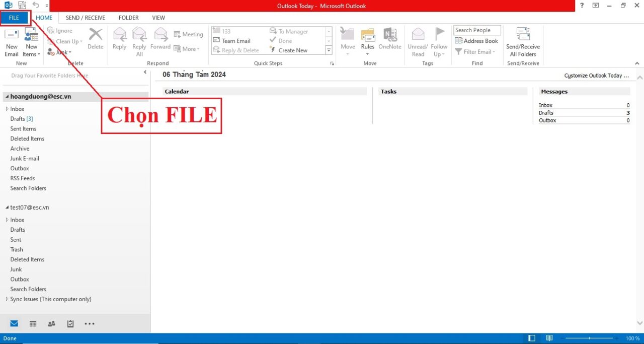Screen dimensions: 644x344
Task: Open the More respond options dropdown
Action: 187,49
